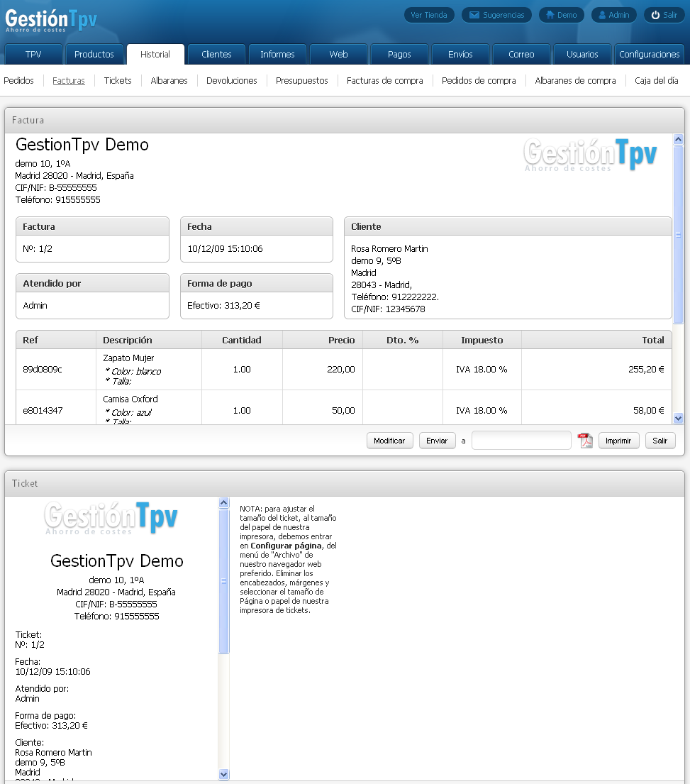The width and height of the screenshot is (690, 784).
Task: Open the Pedidos submenu link
Action: pyautogui.click(x=18, y=80)
